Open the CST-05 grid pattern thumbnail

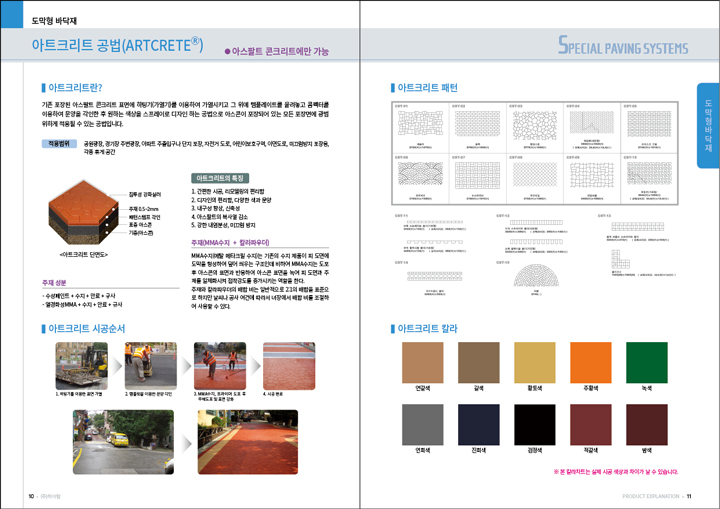[x=649, y=124]
